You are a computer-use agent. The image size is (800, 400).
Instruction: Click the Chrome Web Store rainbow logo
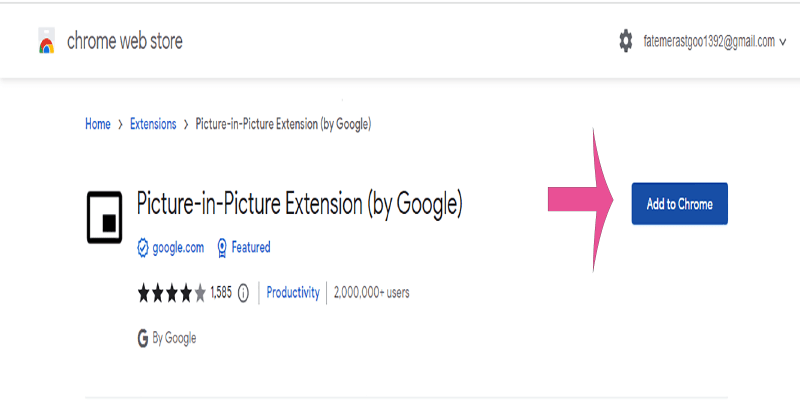(x=44, y=42)
